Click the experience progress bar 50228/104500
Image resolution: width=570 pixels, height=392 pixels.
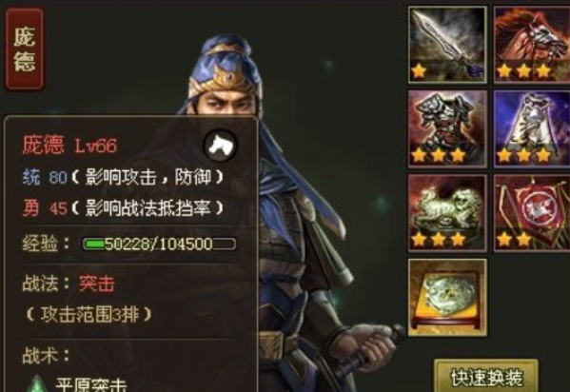click(x=159, y=244)
